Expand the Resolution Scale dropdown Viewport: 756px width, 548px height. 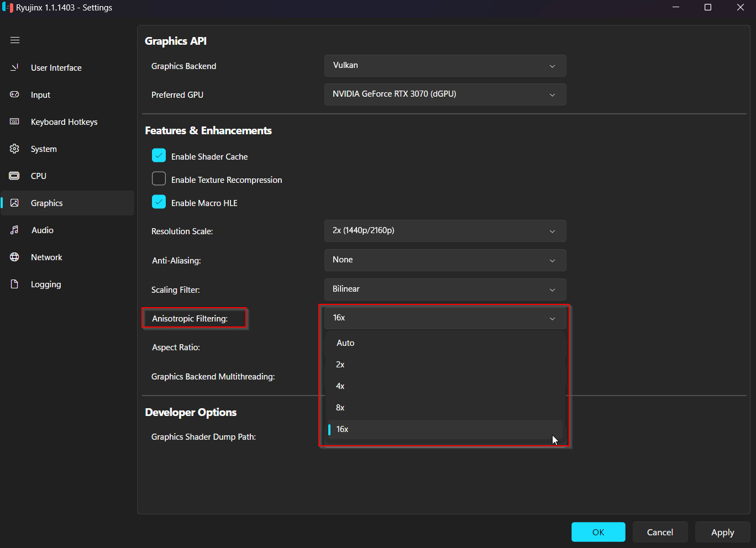(x=445, y=231)
